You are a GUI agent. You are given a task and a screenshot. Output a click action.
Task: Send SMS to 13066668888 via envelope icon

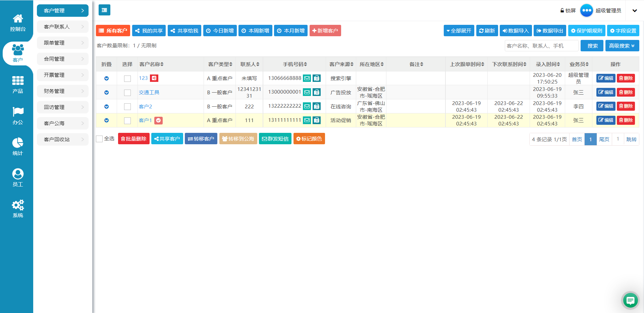(x=307, y=78)
